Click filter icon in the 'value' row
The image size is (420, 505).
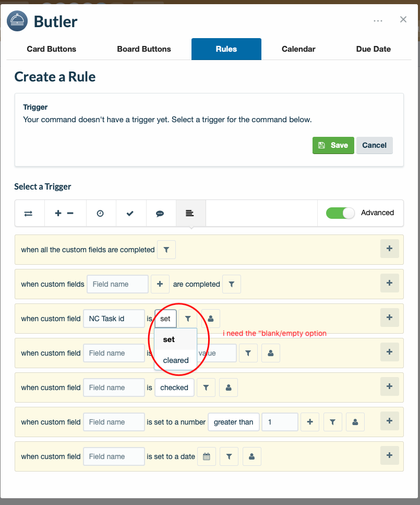click(x=248, y=353)
